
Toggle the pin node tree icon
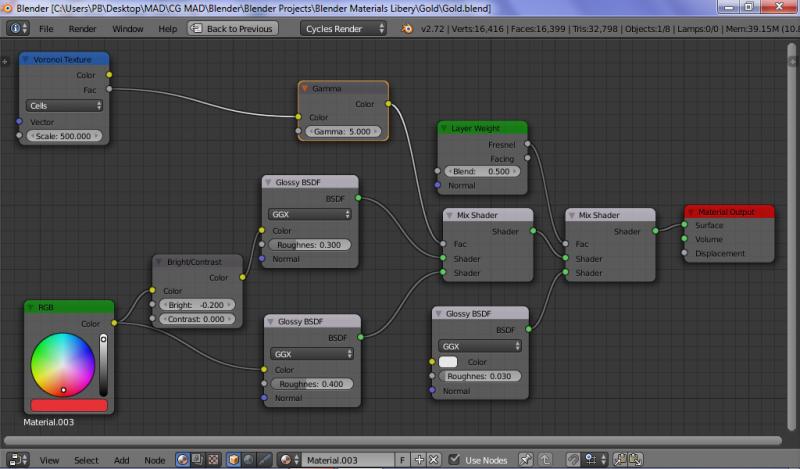pyautogui.click(x=527, y=460)
